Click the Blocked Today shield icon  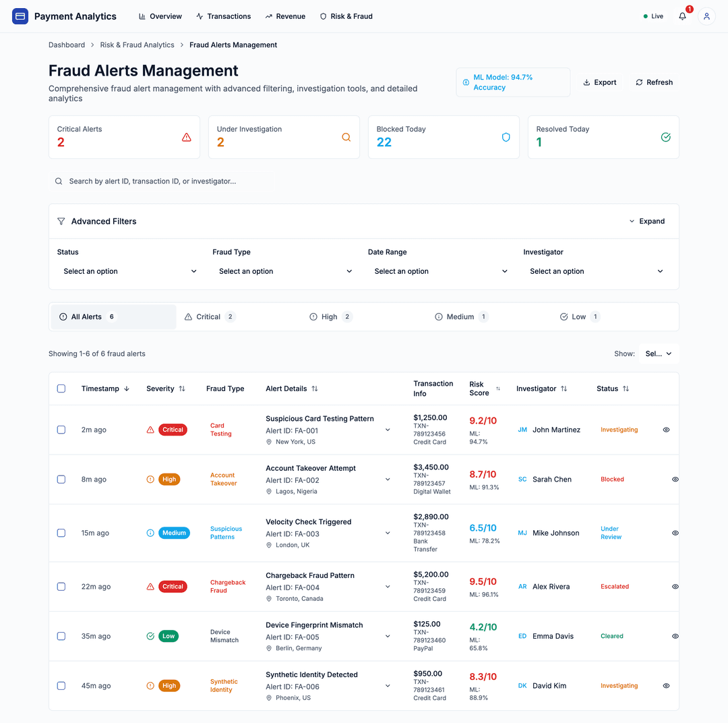506,137
